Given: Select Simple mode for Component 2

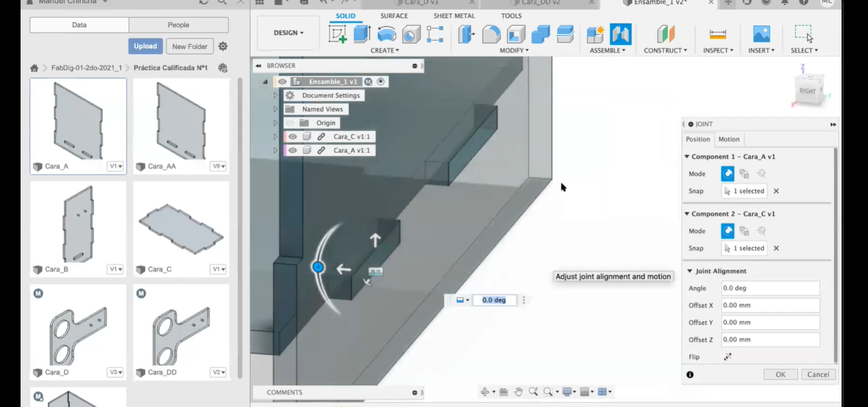Looking at the screenshot, I should pyautogui.click(x=728, y=231).
